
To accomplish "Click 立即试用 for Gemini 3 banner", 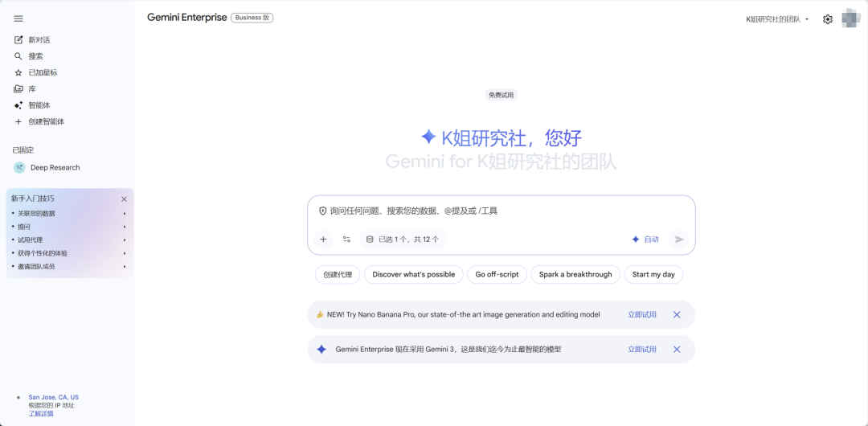I will pyautogui.click(x=642, y=350).
